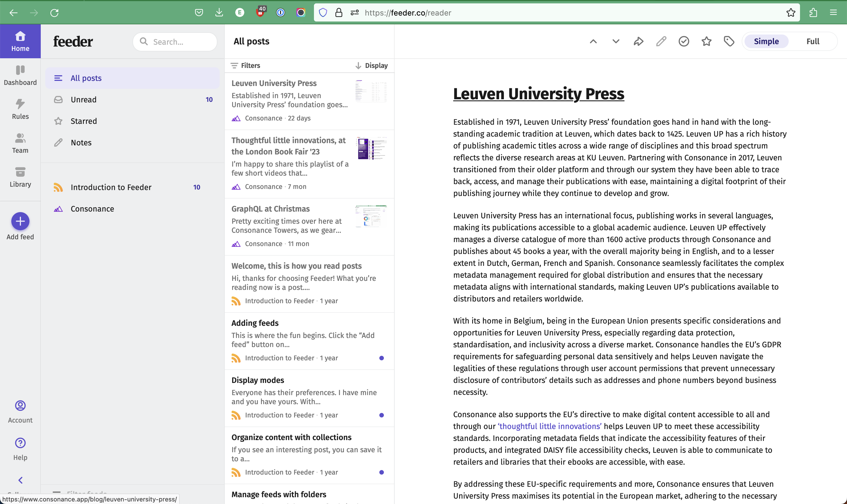The height and width of the screenshot is (504, 847).
Task: Open the browser extensions menu
Action: point(813,12)
